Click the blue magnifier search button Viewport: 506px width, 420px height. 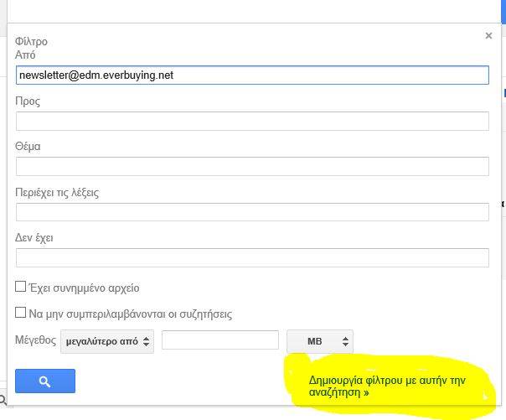click(45, 381)
